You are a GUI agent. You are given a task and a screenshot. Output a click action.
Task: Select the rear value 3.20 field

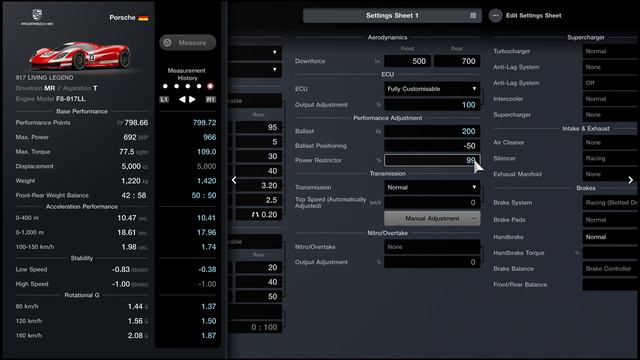pyautogui.click(x=258, y=185)
